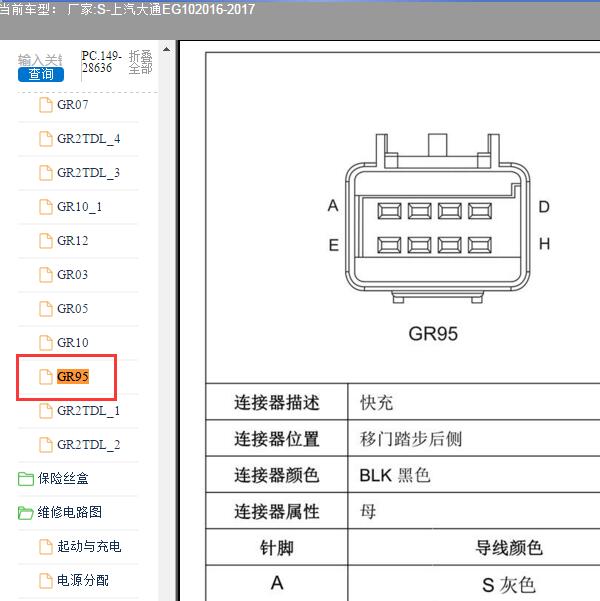This screenshot has width=600, height=601.
Task: Open the GR03 connector page
Action: click(x=73, y=274)
